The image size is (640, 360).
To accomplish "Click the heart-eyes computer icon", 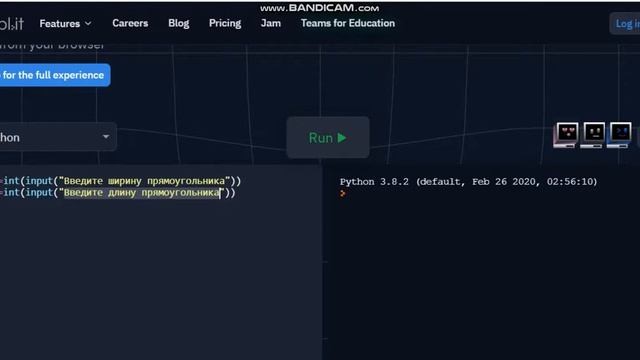I will (566, 134).
